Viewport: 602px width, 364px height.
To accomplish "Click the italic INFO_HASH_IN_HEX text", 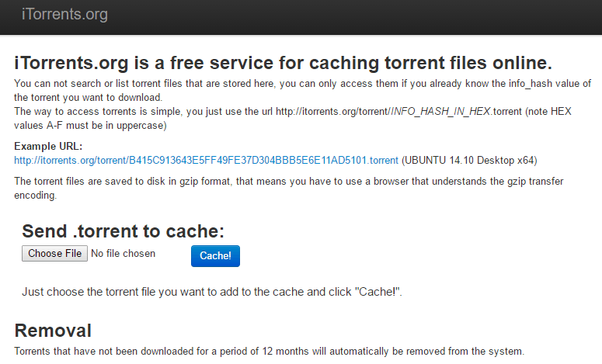I will coord(440,112).
